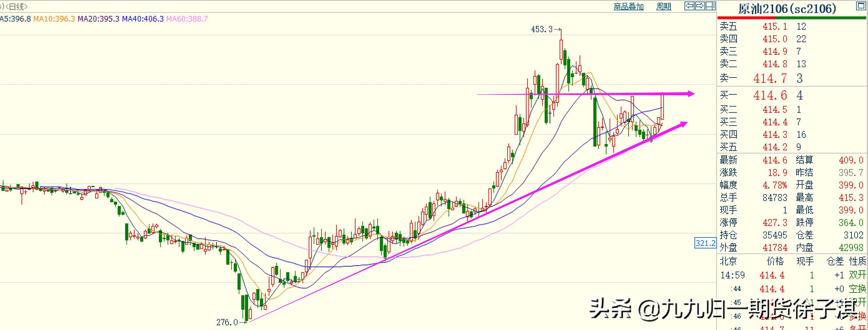Click the 幅度 value 4.78%
Viewport: 868px width, 330px height.
[x=775, y=185]
